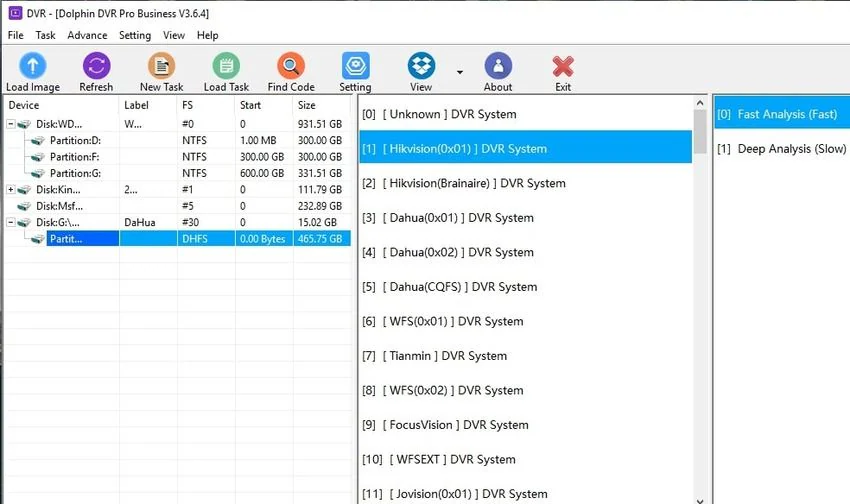
Task: Open the About toolbar icon
Action: [x=498, y=66]
